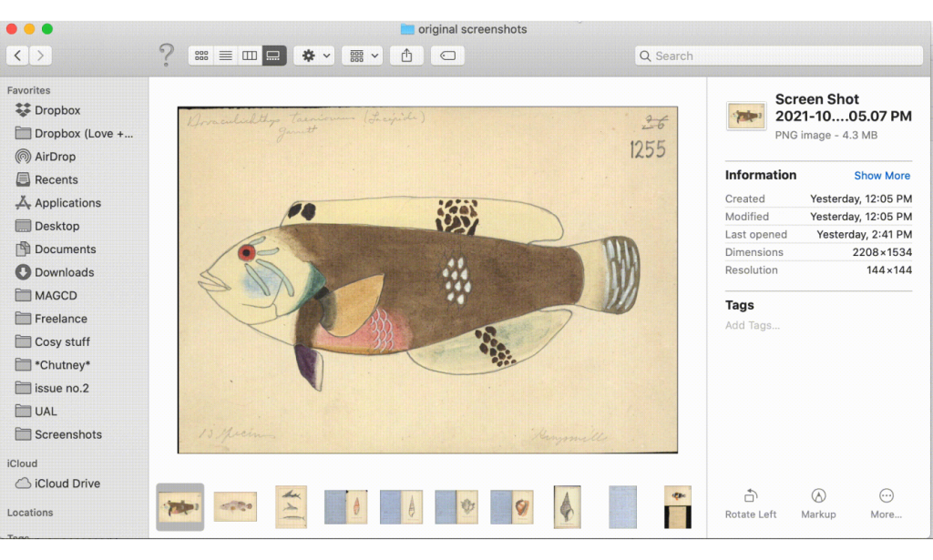
Task: Click the large fish illustration preview
Action: (427, 280)
